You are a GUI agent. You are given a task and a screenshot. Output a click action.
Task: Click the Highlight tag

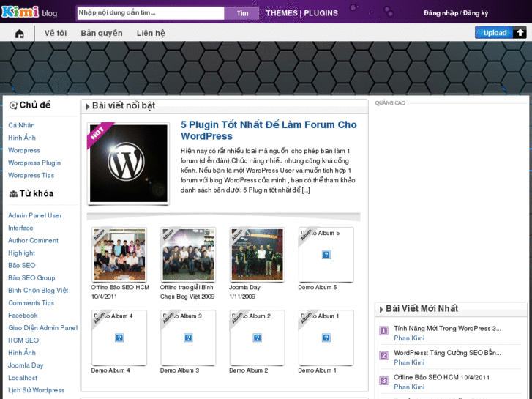click(21, 253)
